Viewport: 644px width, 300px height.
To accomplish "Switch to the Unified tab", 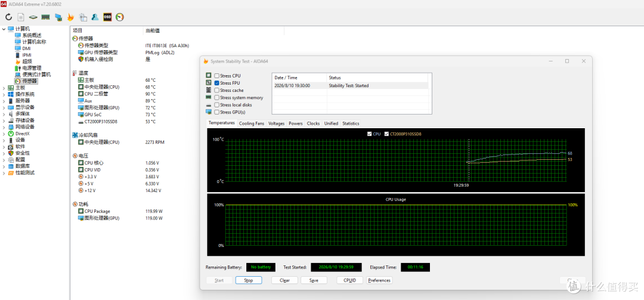I will pos(331,123).
